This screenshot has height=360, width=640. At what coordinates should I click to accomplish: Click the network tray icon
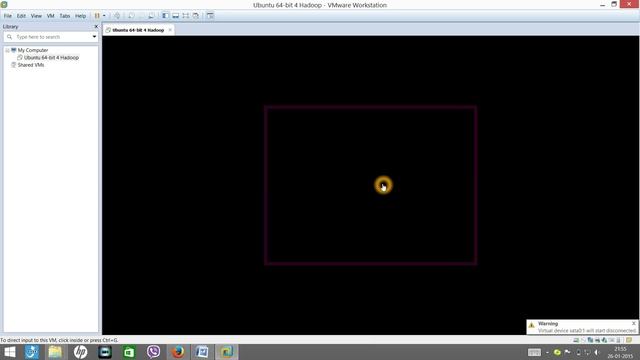coord(587,352)
